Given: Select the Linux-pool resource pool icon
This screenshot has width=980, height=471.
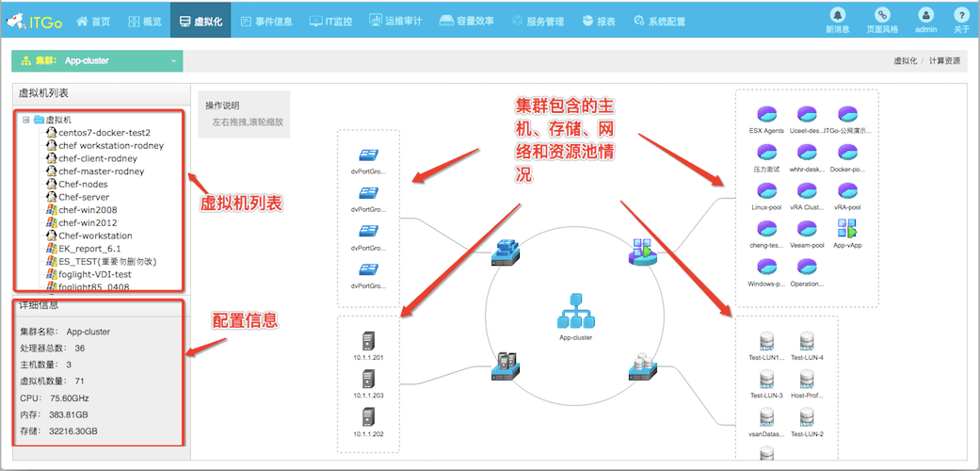Looking at the screenshot, I should tap(766, 190).
